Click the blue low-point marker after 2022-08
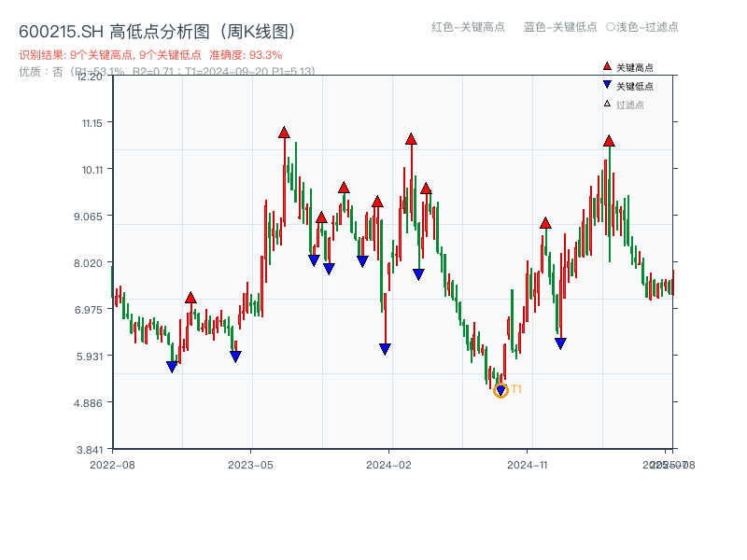 (172, 364)
